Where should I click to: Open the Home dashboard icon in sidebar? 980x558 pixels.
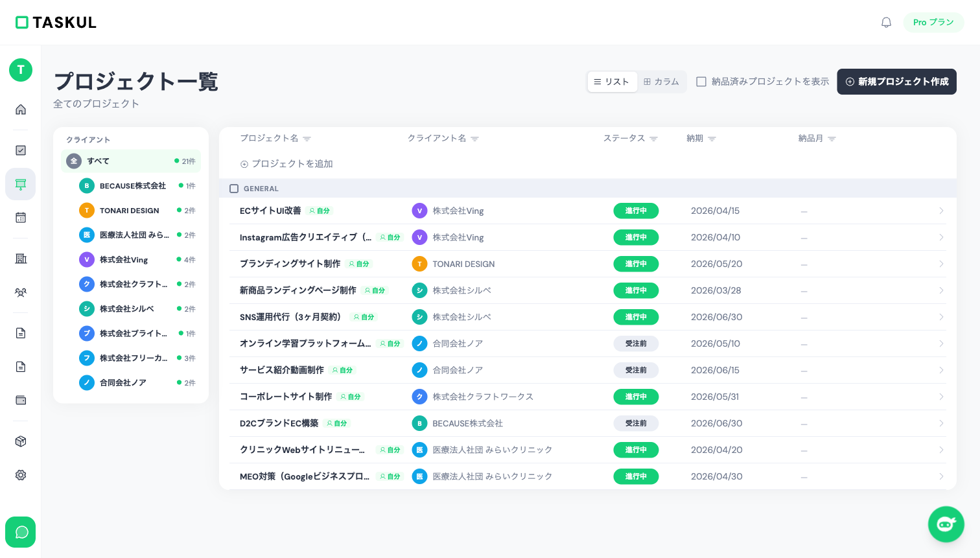[20, 110]
